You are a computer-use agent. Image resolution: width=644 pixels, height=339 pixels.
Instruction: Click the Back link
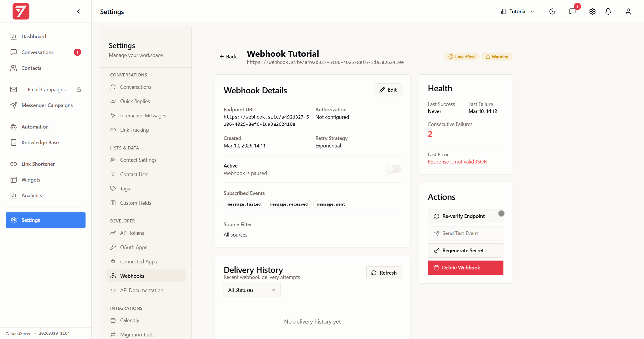[228, 57]
